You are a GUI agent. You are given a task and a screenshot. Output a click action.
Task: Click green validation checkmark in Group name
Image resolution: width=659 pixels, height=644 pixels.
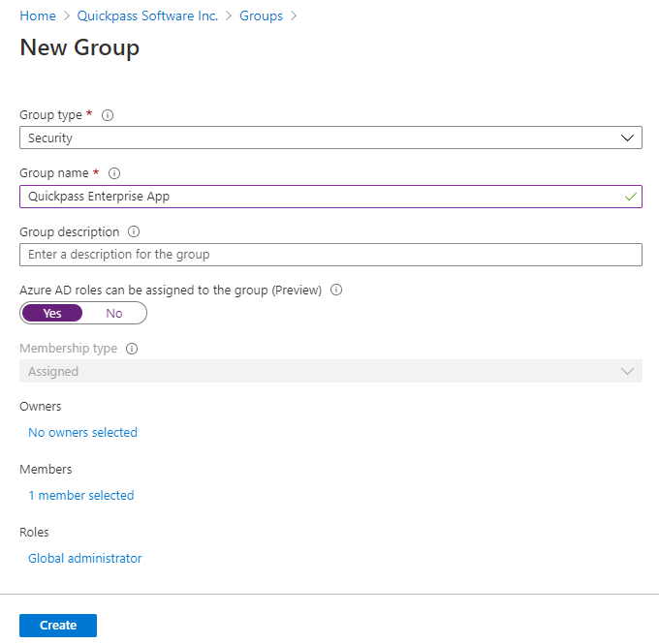[631, 197]
